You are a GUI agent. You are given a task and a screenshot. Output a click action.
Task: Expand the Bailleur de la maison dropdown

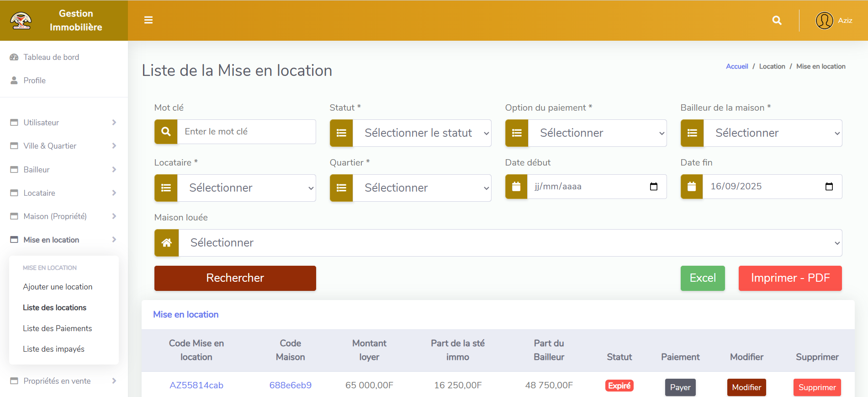772,133
